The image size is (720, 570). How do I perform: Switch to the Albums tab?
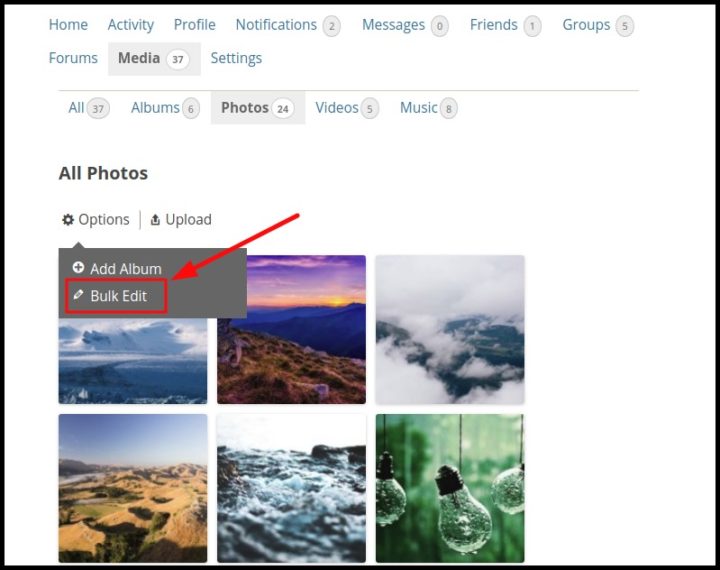coord(155,108)
